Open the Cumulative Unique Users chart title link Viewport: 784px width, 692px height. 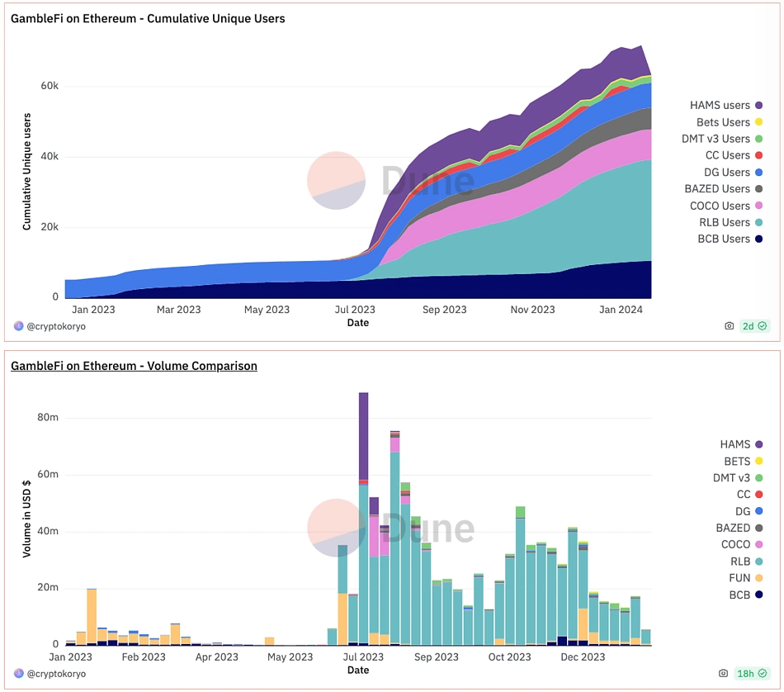[x=148, y=18]
